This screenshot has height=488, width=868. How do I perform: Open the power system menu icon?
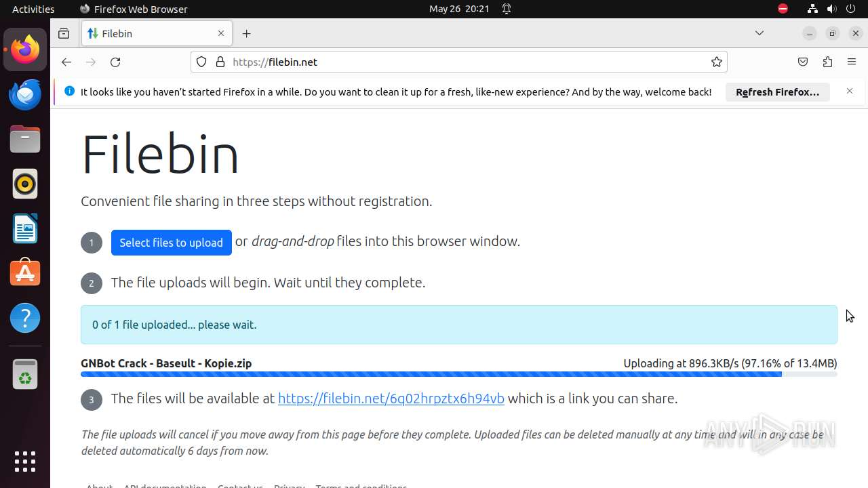[x=852, y=9]
